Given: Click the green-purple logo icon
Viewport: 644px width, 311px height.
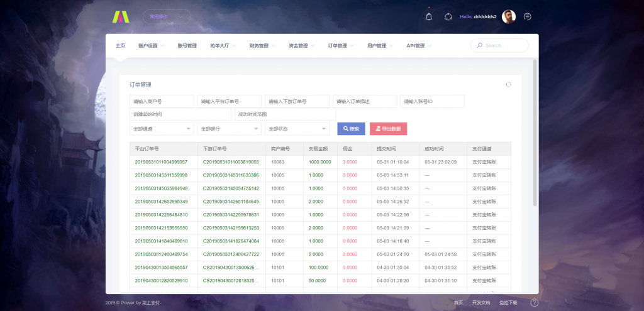Looking at the screenshot, I should pyautogui.click(x=119, y=17).
